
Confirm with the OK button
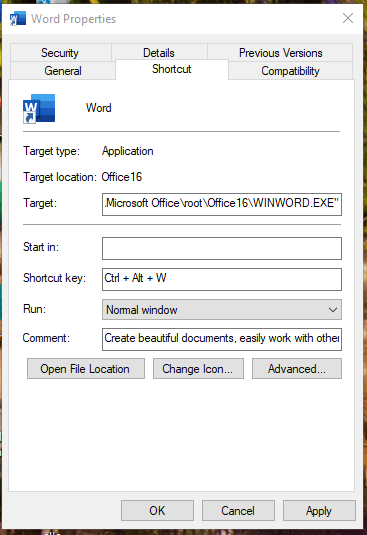(x=157, y=510)
